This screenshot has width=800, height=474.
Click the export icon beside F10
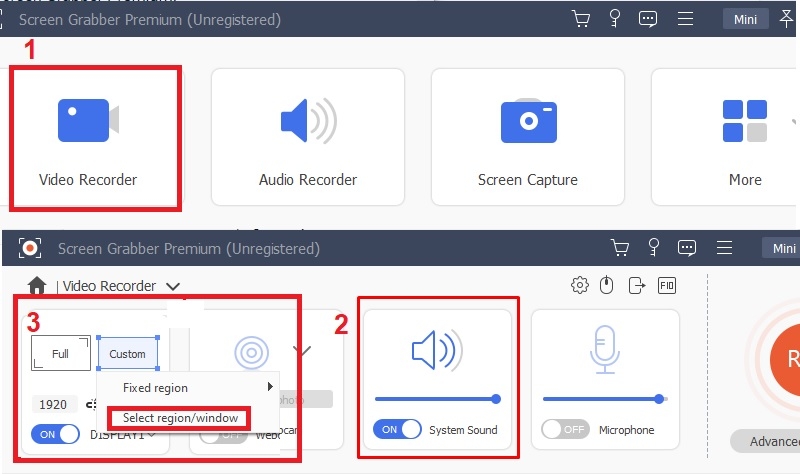point(636,286)
